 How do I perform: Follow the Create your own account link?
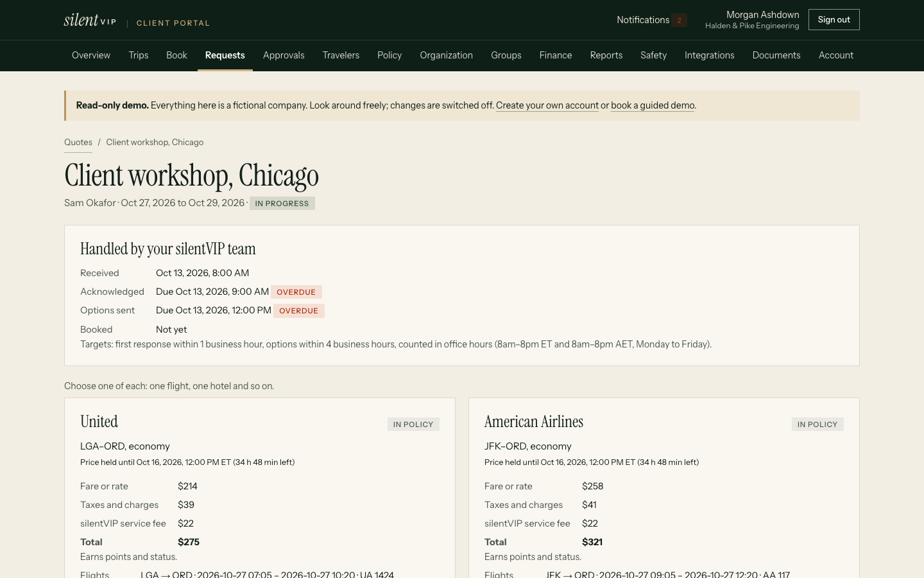547,105
